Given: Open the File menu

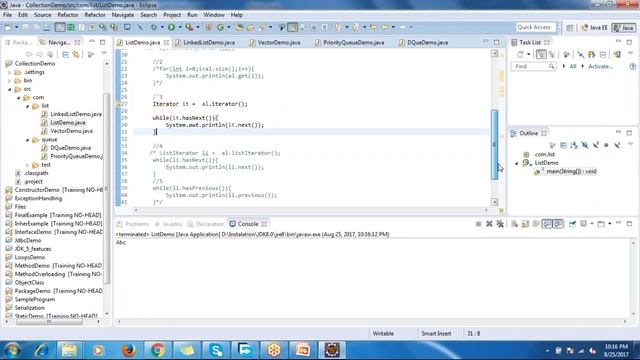Looking at the screenshot, I should click(8, 15).
